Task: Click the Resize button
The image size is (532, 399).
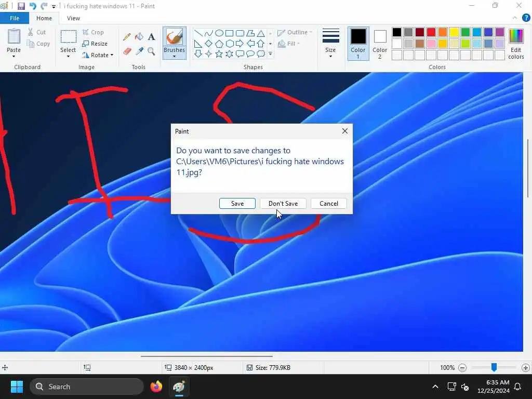Action: (x=95, y=44)
